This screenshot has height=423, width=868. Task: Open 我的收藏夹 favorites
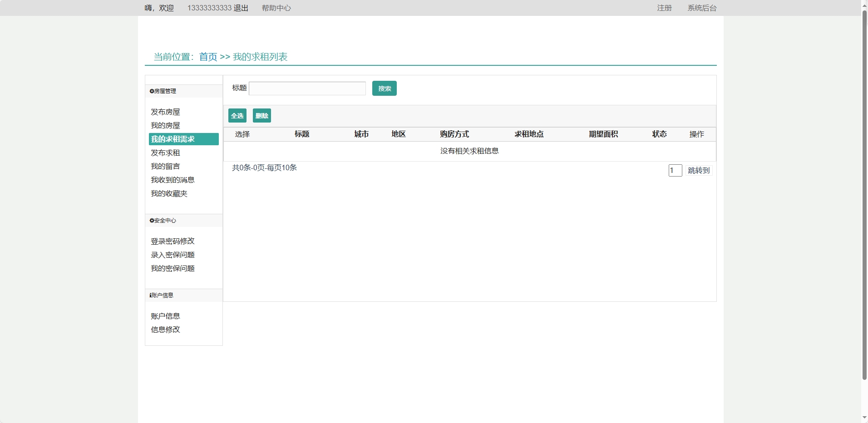click(169, 194)
